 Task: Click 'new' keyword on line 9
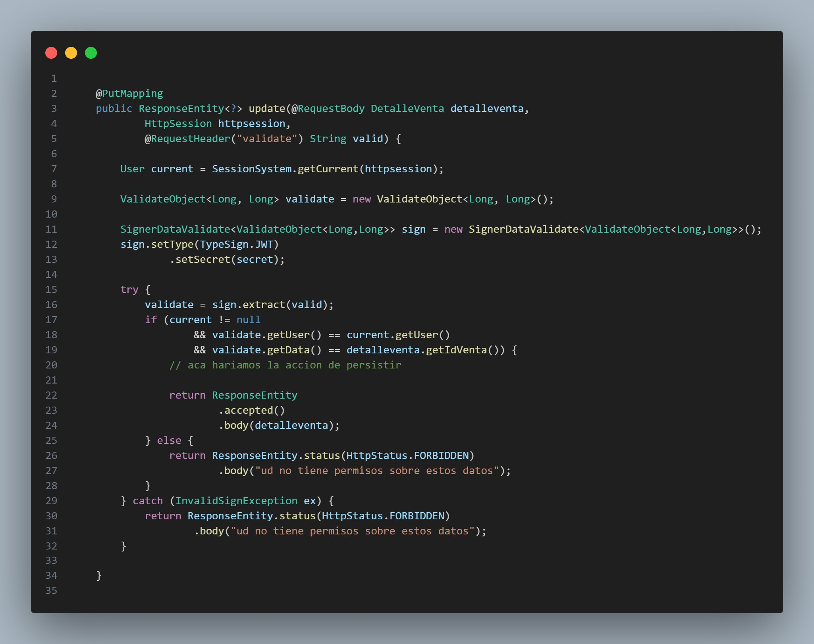tap(362, 199)
